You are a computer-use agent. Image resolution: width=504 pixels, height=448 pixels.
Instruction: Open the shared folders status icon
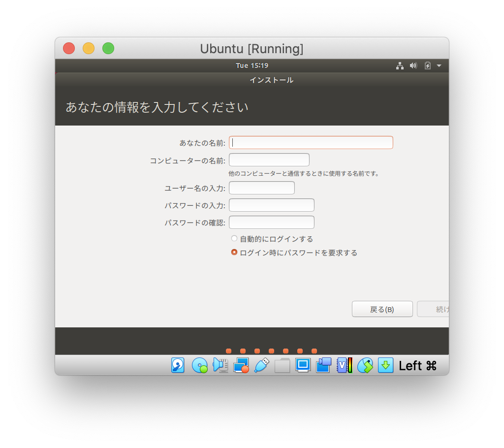click(x=282, y=366)
